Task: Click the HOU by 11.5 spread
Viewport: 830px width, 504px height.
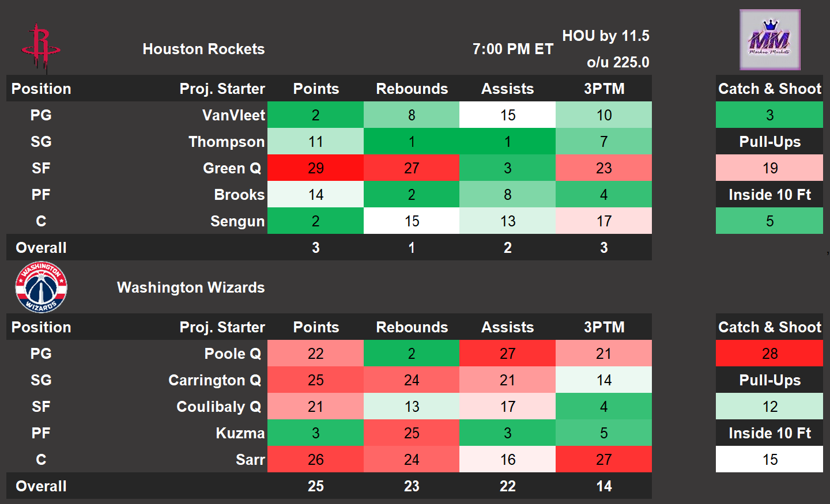Action: (606, 36)
